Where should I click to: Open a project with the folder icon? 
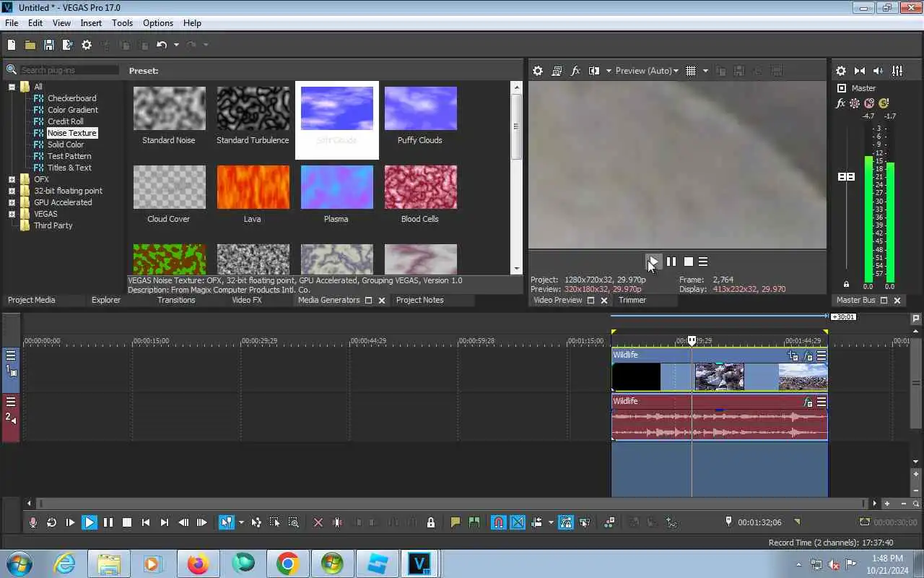30,45
